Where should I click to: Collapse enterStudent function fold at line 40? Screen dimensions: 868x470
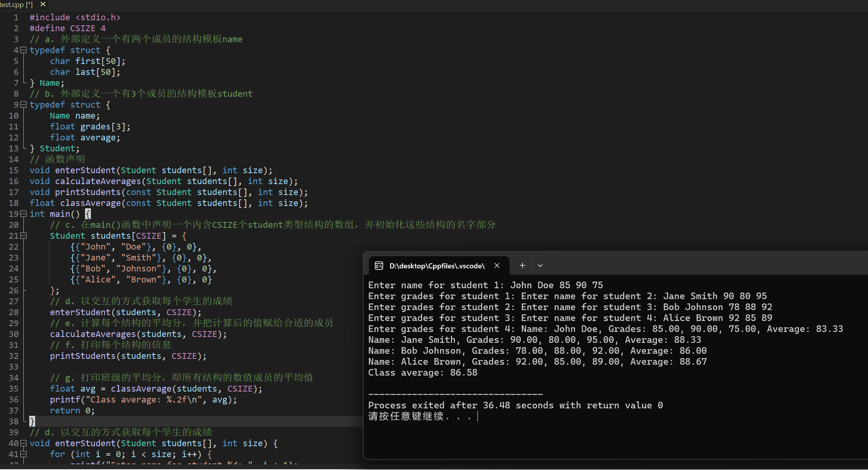click(x=23, y=443)
